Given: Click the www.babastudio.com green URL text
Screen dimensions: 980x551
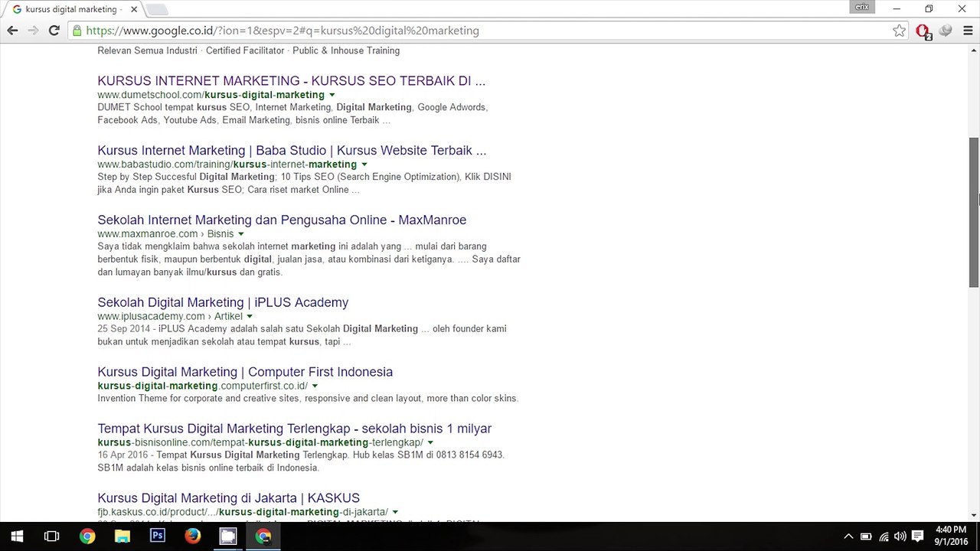Looking at the screenshot, I should click(x=227, y=165).
